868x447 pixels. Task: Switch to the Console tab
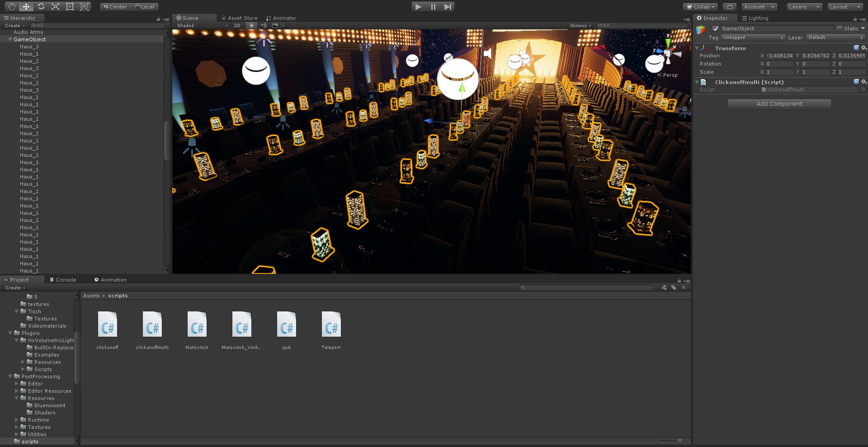[63, 280]
